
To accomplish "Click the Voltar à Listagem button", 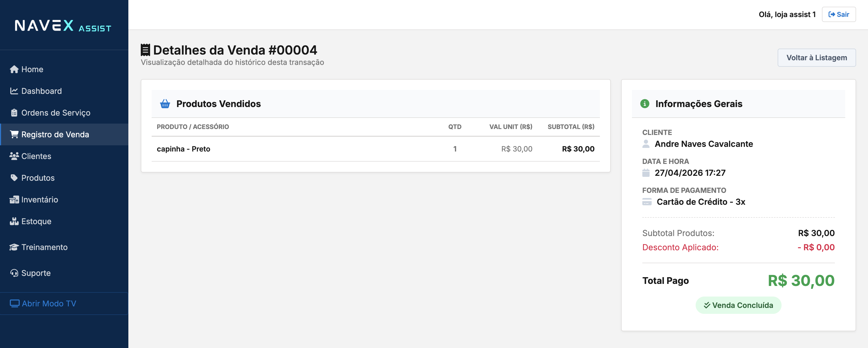I will 816,58.
